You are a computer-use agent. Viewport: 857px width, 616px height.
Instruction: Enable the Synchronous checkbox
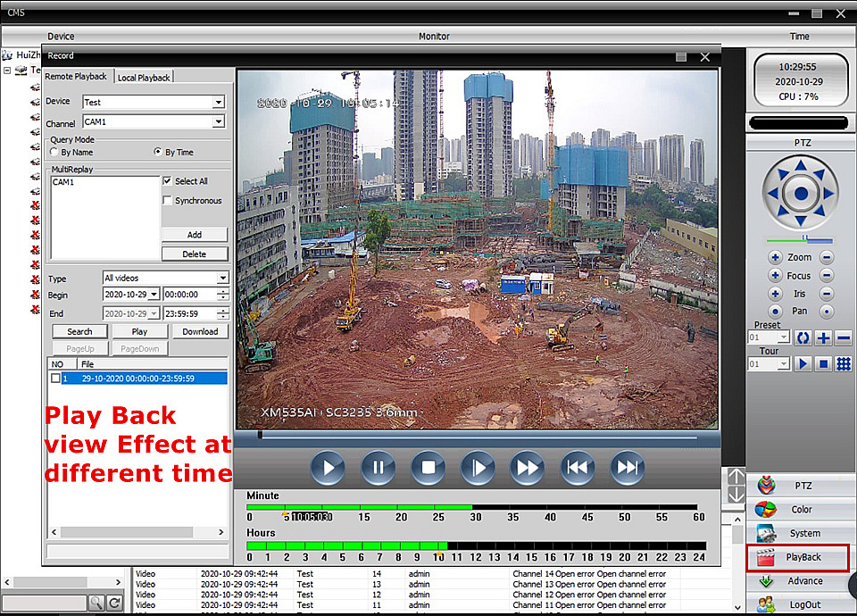coord(168,201)
